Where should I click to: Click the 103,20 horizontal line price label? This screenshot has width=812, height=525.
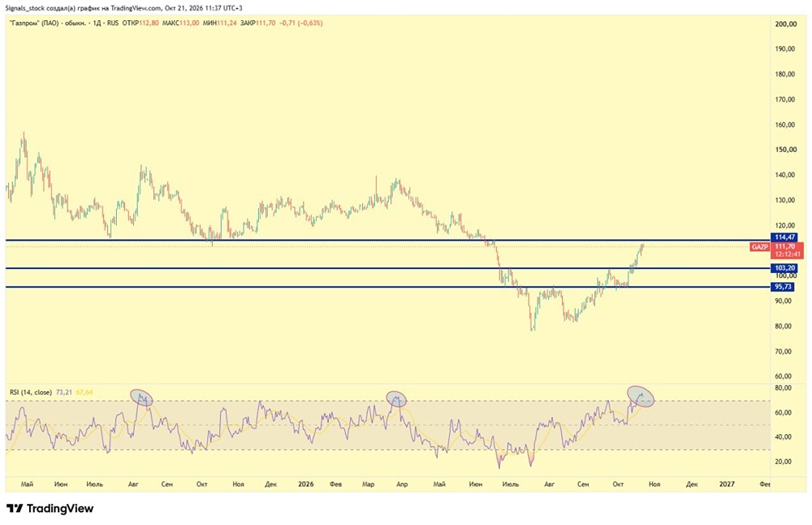(784, 268)
